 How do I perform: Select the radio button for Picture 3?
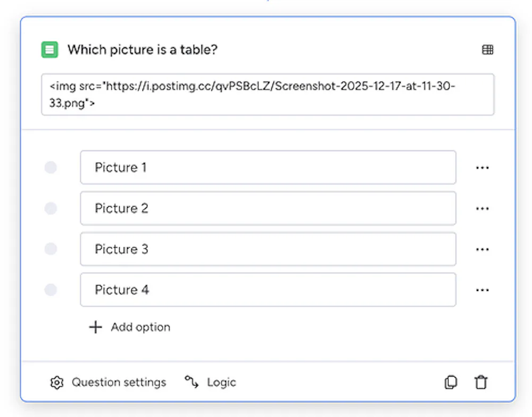(51, 249)
